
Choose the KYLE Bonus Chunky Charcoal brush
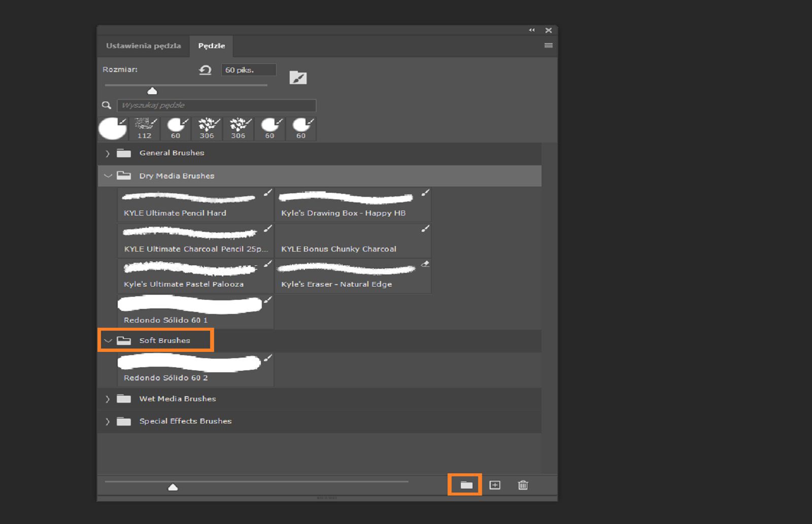coord(353,240)
